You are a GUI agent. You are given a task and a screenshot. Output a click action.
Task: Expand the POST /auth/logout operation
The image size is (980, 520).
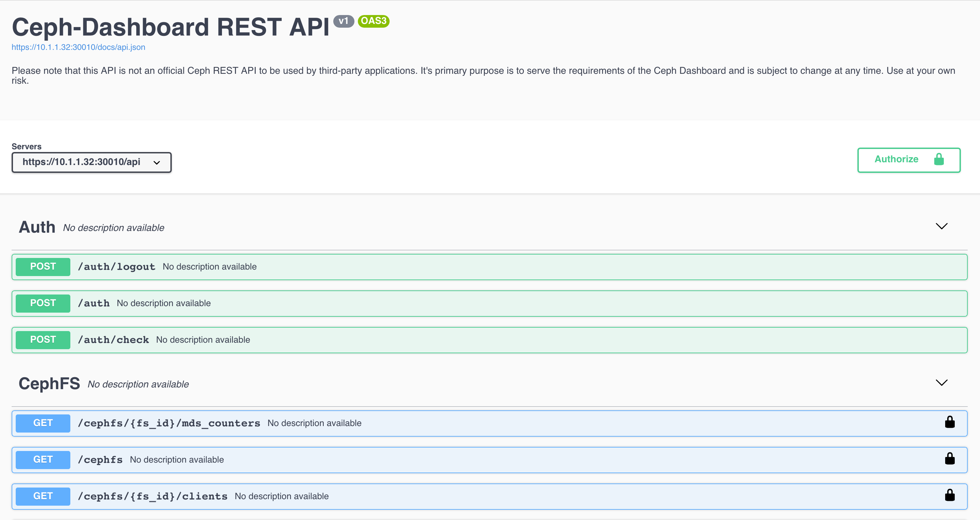coord(116,267)
